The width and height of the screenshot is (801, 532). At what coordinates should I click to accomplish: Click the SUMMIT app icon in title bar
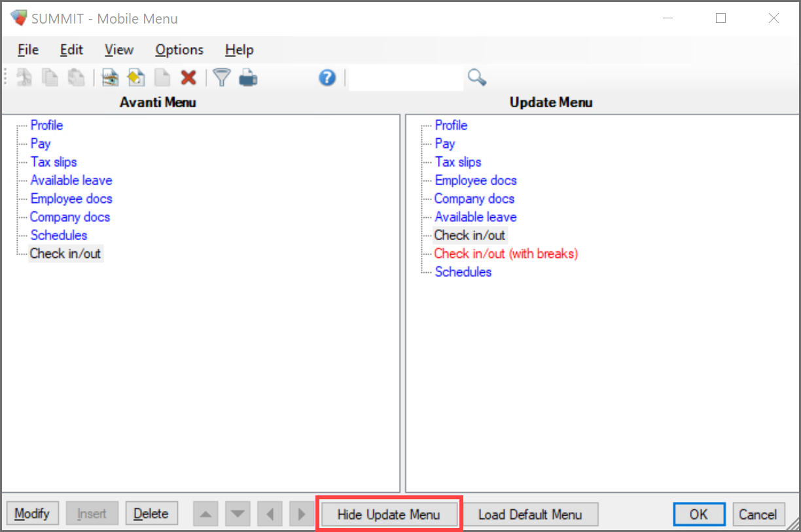pyautogui.click(x=19, y=18)
